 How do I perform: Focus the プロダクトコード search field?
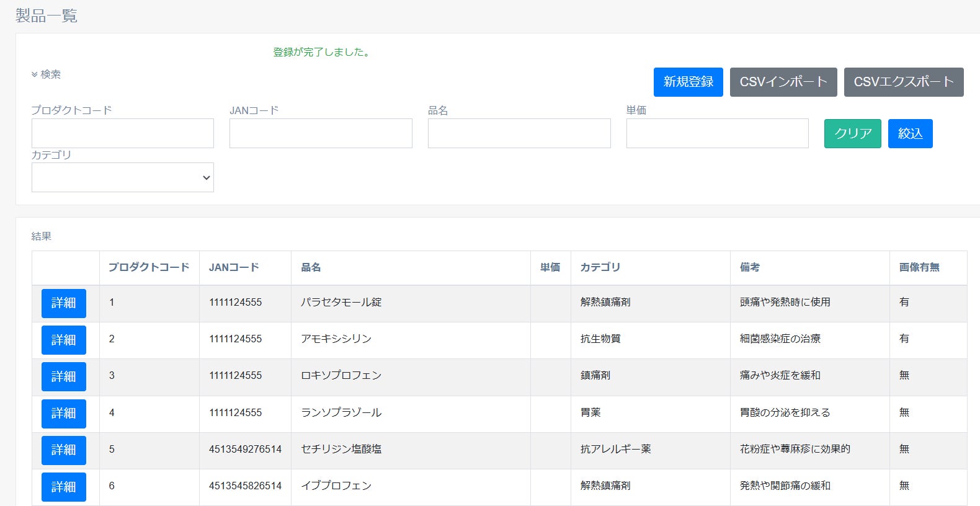coord(123,133)
